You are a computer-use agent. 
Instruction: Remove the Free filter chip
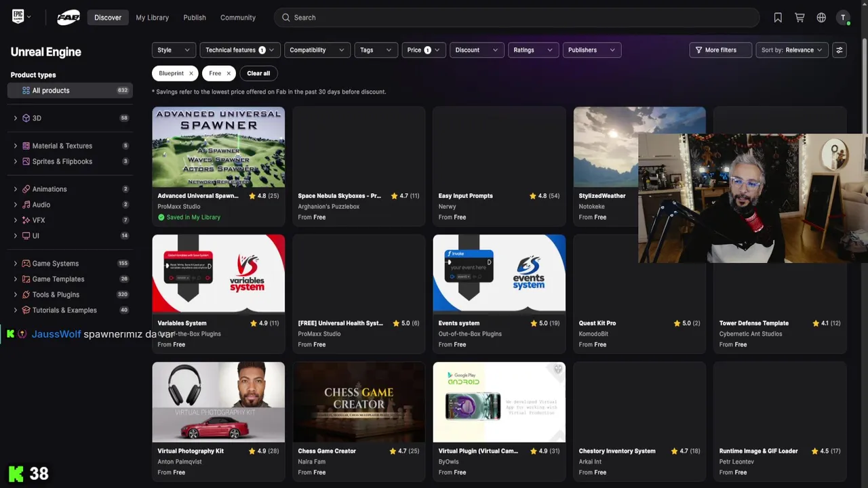click(229, 73)
